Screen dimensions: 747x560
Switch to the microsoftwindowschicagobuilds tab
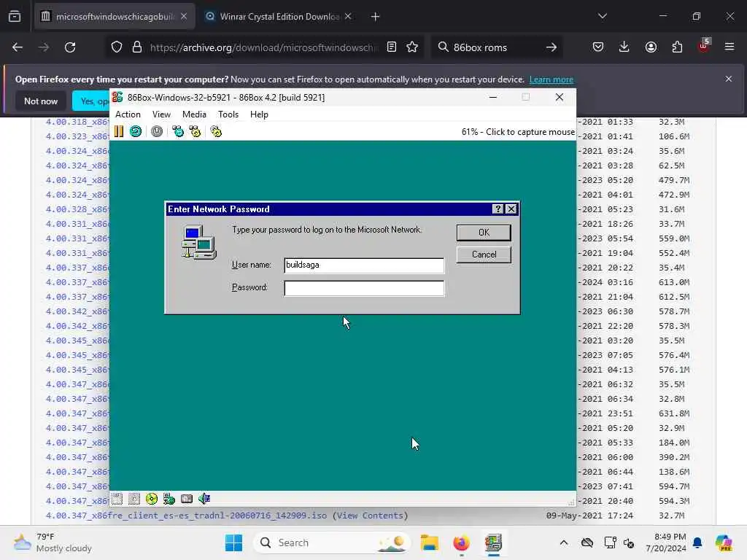115,17
